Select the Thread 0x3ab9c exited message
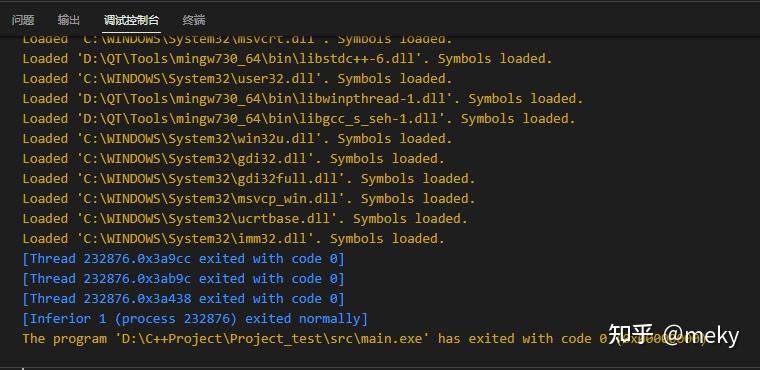The image size is (760, 370). pyautogui.click(x=183, y=278)
